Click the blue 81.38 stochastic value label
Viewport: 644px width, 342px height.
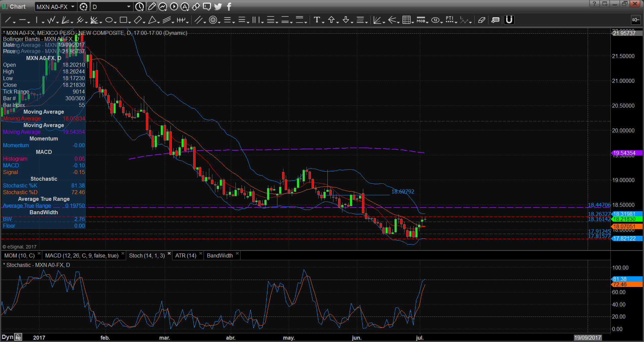627,279
